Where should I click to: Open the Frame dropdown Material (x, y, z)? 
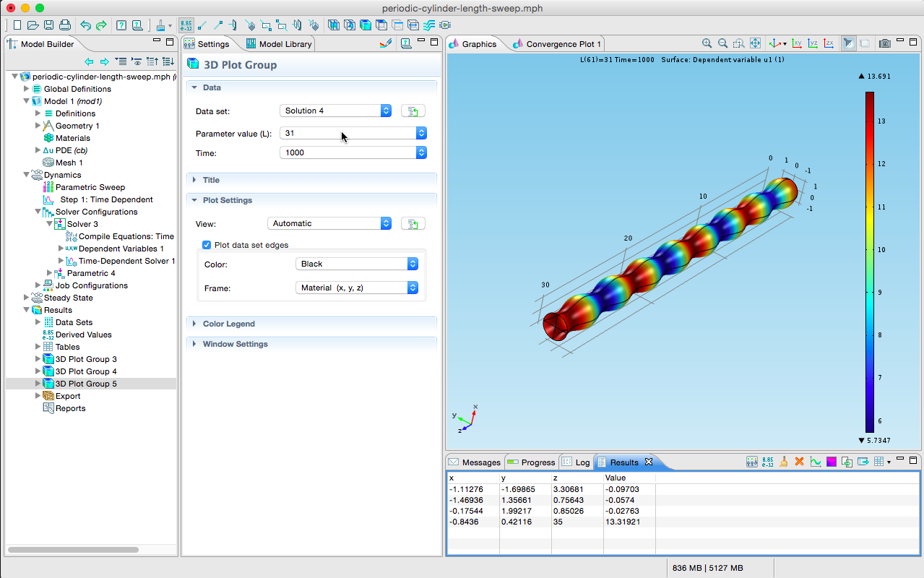coord(357,288)
